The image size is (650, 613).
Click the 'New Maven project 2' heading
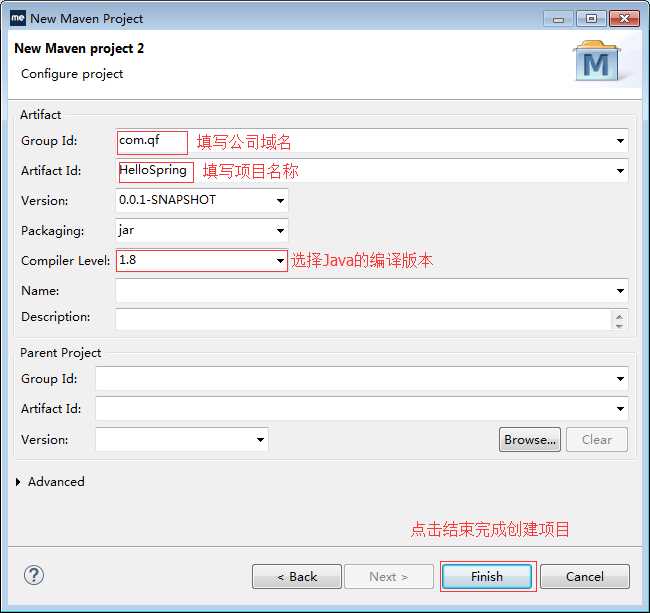pos(79,48)
